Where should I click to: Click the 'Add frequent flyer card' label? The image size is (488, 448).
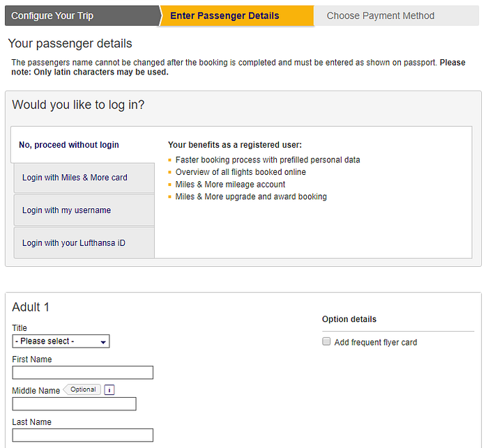376,342
